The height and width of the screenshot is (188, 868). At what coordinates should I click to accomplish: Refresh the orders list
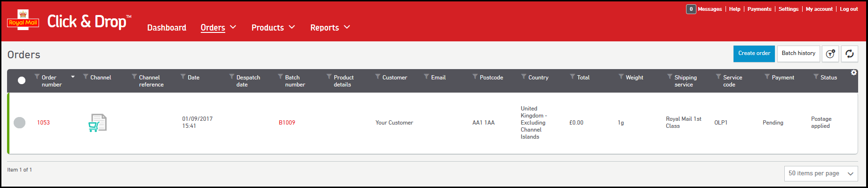coord(849,54)
